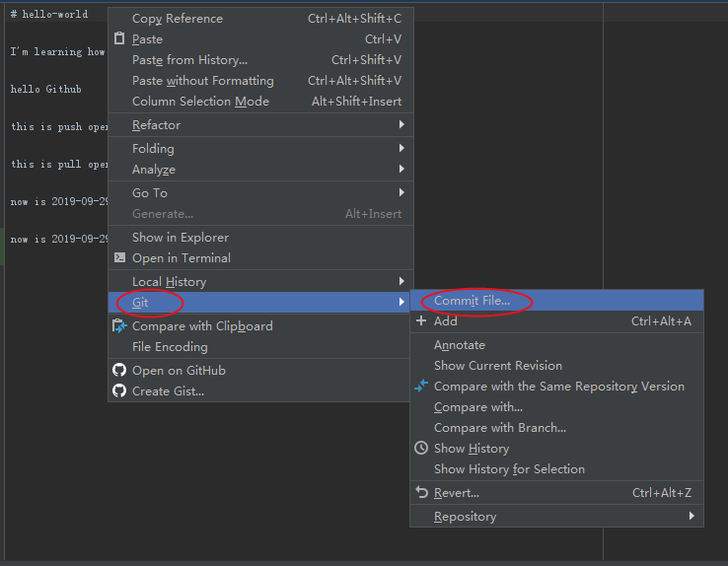
Task: Select Show History entry
Action: [x=556, y=448]
